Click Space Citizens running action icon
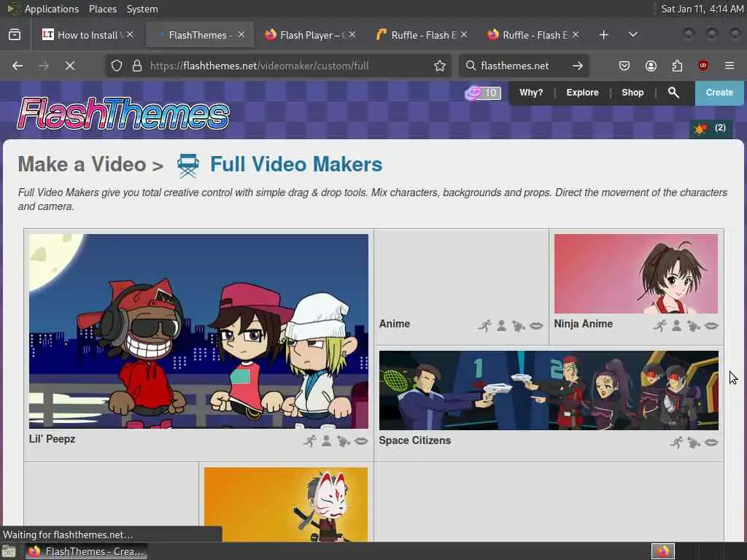 [676, 443]
